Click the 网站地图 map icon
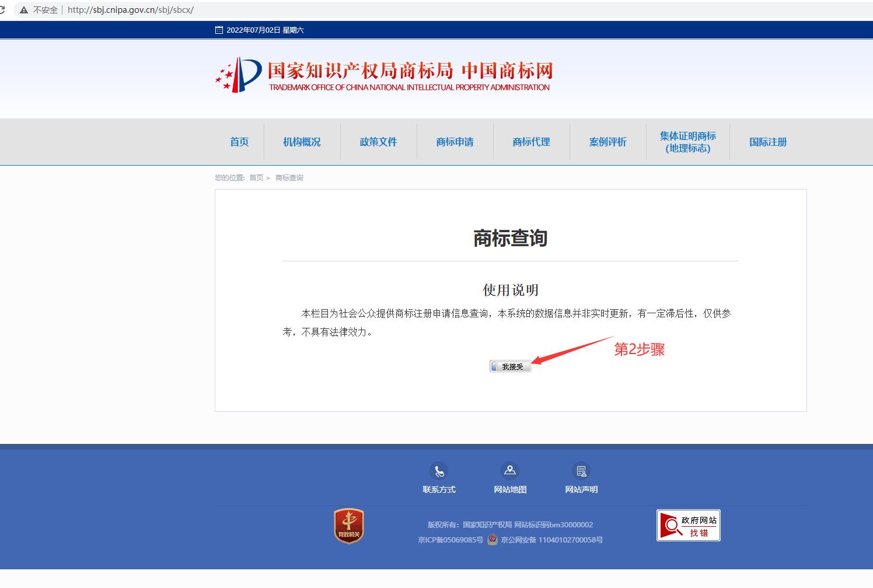Viewport: 873px width, 588px height. [x=510, y=470]
